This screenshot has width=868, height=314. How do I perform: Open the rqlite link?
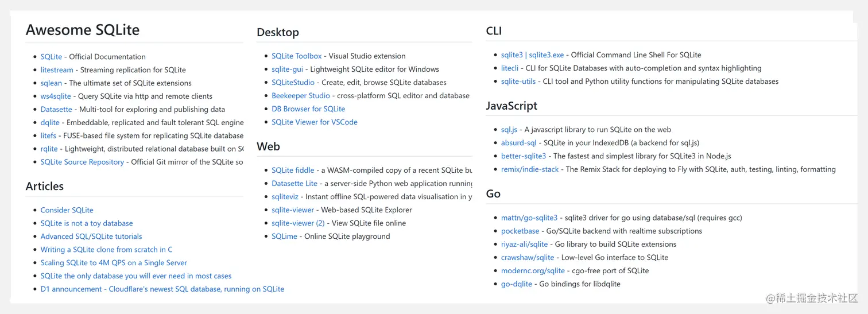[49, 149]
